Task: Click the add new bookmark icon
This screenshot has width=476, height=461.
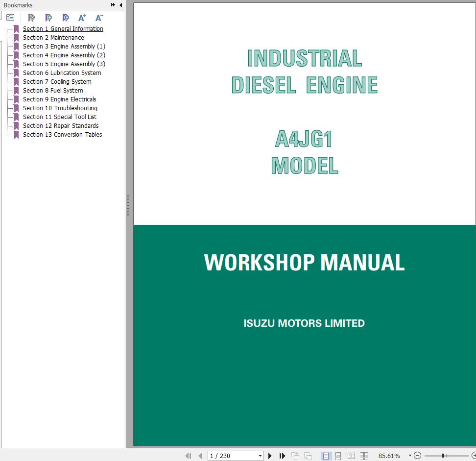Action: [48, 18]
